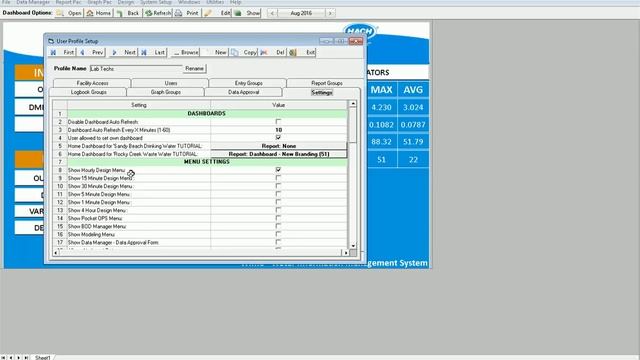Click settings grid scroll up arrow
Image resolution: width=640 pixels, height=360 pixels.
(353, 104)
